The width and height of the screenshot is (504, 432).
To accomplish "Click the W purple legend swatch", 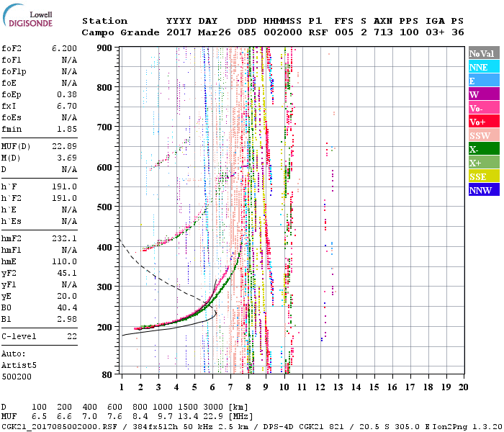I will [x=484, y=94].
